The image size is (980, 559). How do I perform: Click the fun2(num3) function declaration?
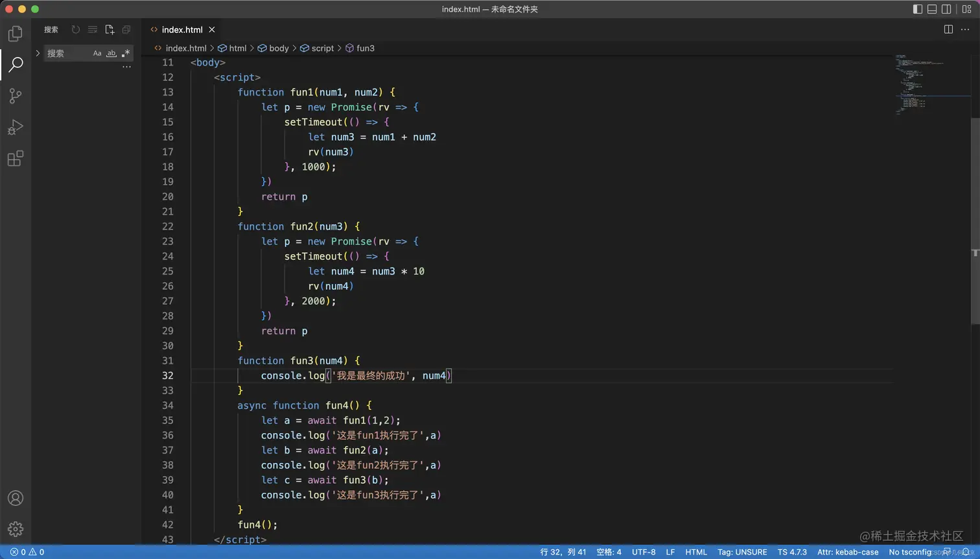point(299,226)
